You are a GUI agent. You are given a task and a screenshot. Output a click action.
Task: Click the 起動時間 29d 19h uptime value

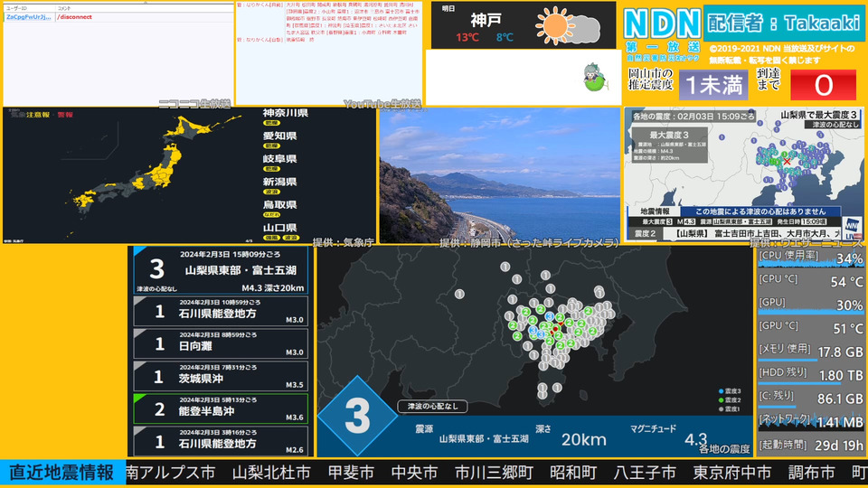coord(840,446)
